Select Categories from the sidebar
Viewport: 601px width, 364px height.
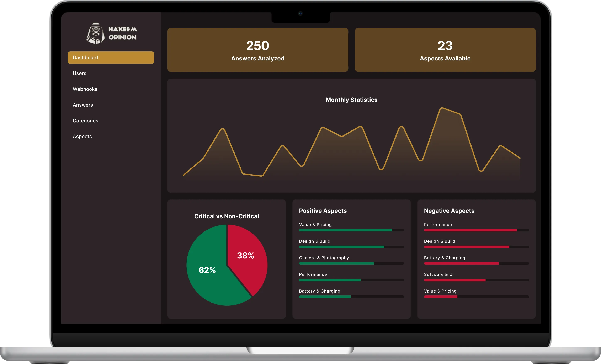85,121
